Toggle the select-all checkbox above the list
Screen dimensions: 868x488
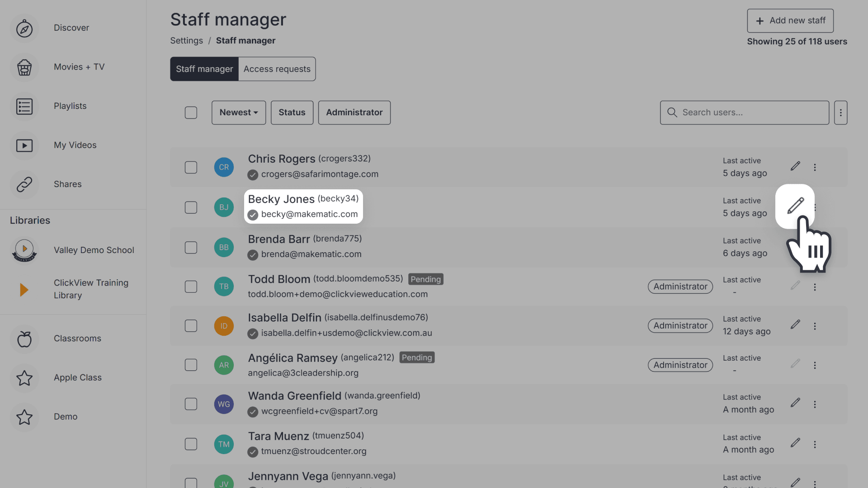click(191, 113)
